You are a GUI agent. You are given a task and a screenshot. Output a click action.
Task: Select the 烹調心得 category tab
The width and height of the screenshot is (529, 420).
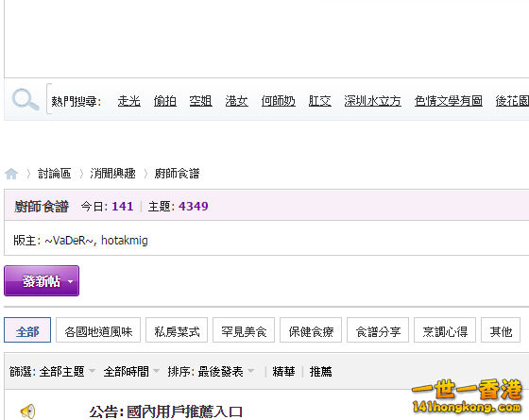click(445, 330)
